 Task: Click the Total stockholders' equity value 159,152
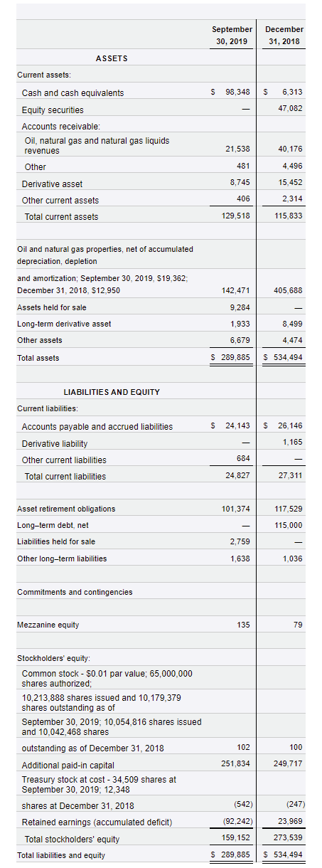236,837
